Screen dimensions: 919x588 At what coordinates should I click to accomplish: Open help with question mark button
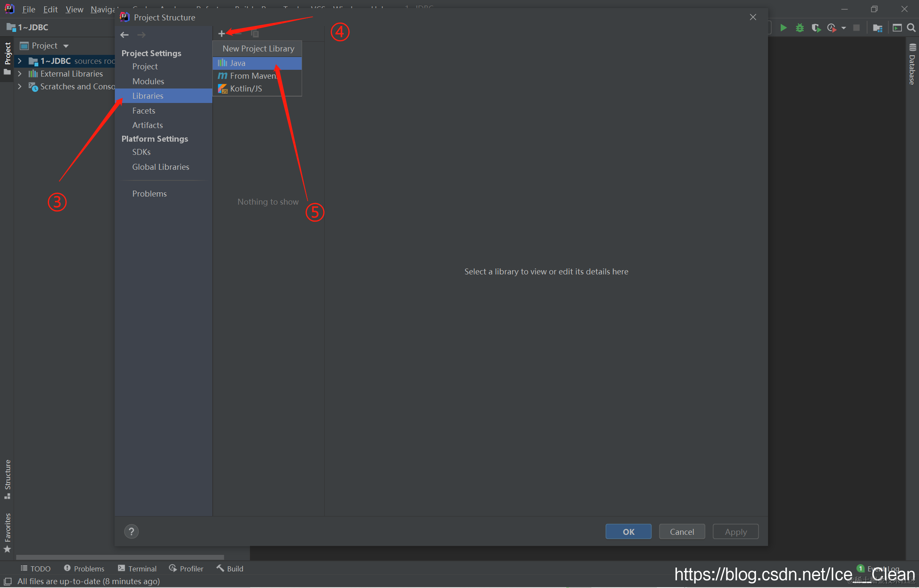[131, 531]
